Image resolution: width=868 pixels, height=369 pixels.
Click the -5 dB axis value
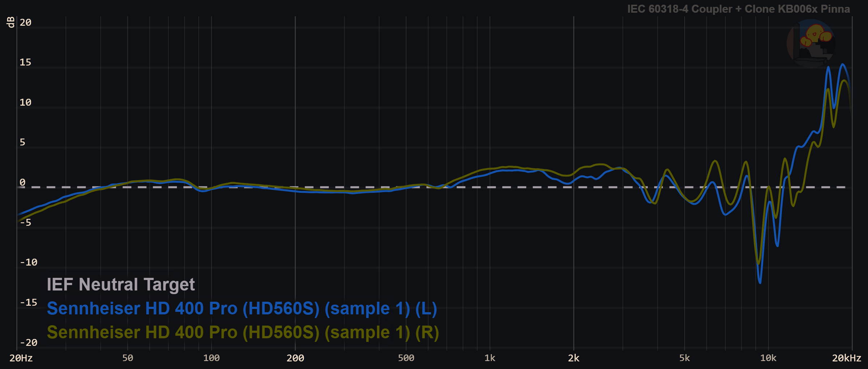tap(26, 223)
